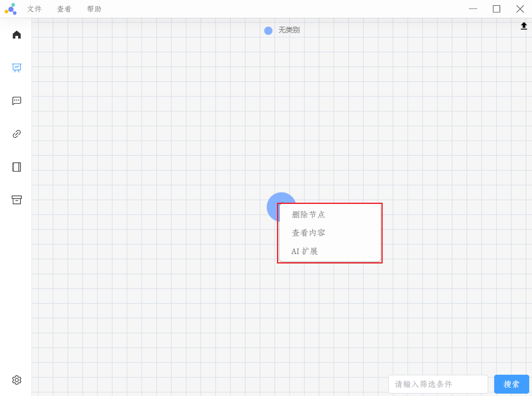Click the blue 无类别 legend dot
532x396 pixels.
268,31
